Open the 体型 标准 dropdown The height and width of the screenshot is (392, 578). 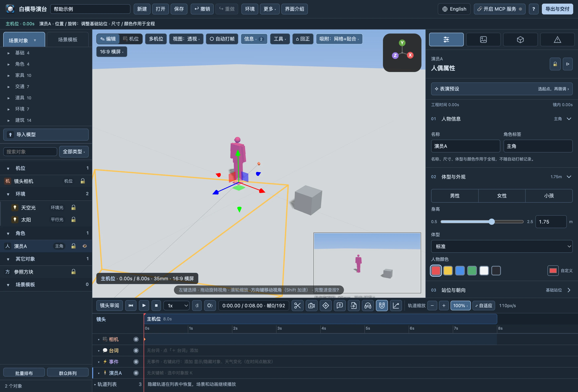(502, 246)
